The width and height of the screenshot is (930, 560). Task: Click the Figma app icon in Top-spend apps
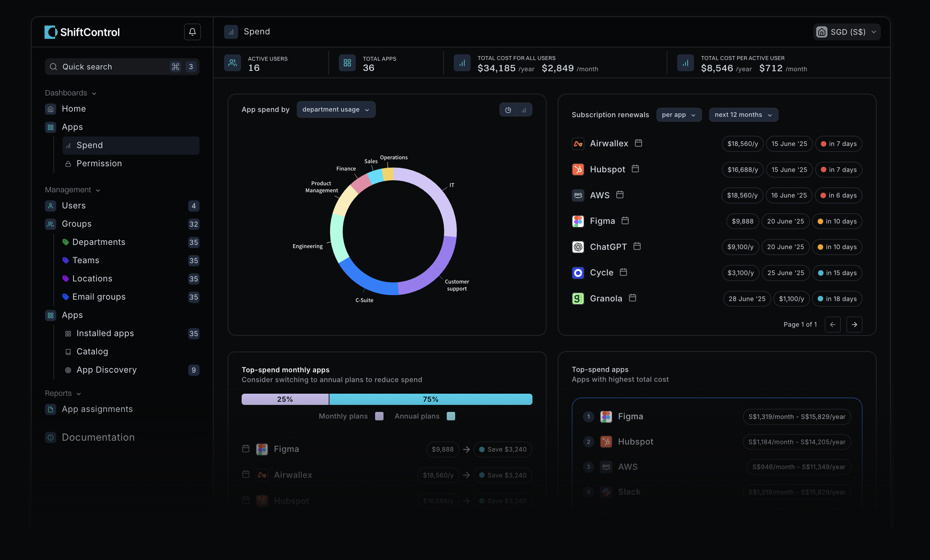point(606,416)
